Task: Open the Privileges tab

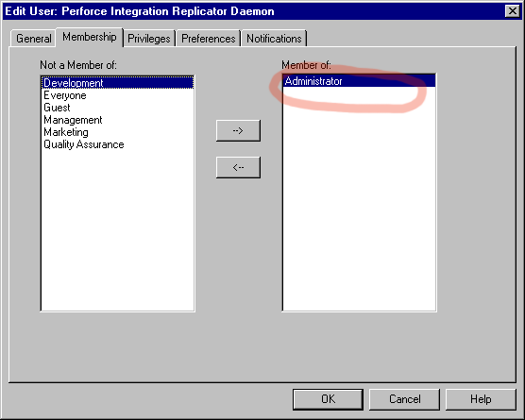Action: [149, 39]
